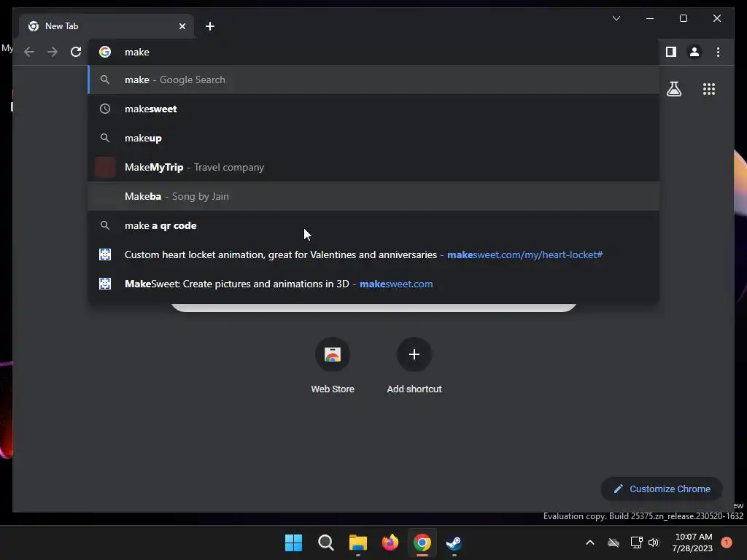The width and height of the screenshot is (747, 560).
Task: Close the New Tab tab
Action: click(182, 26)
